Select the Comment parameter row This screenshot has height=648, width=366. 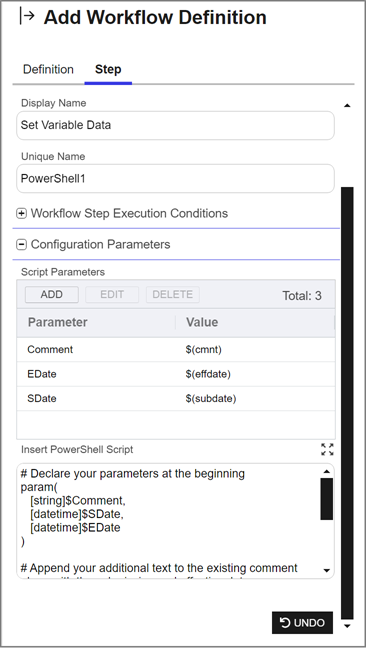coord(176,350)
